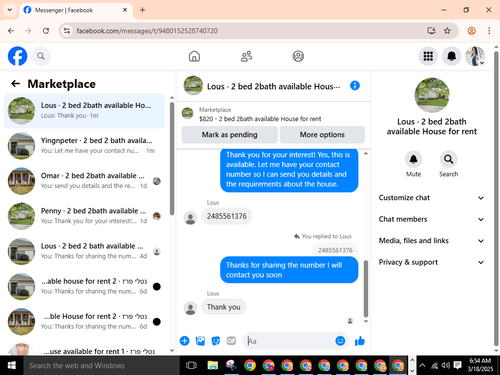500x375 pixels.
Task: Choose a GIF with the GIF icon
Action: (231, 341)
